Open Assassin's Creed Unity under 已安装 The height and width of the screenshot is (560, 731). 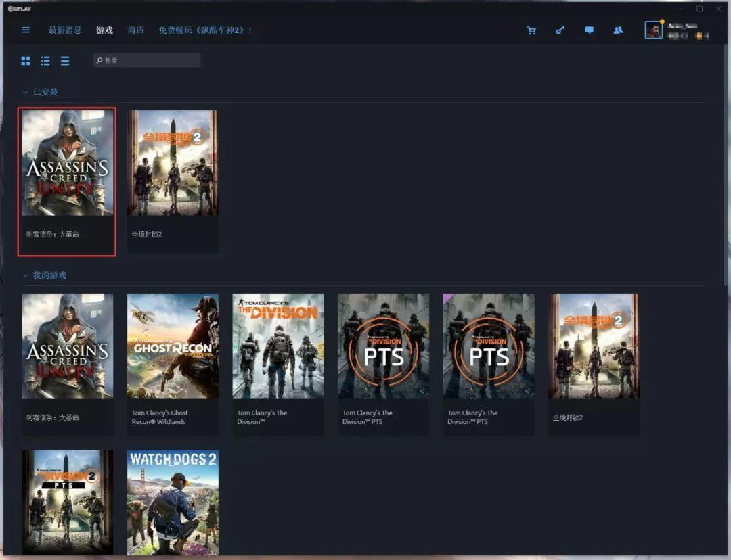[67, 182]
